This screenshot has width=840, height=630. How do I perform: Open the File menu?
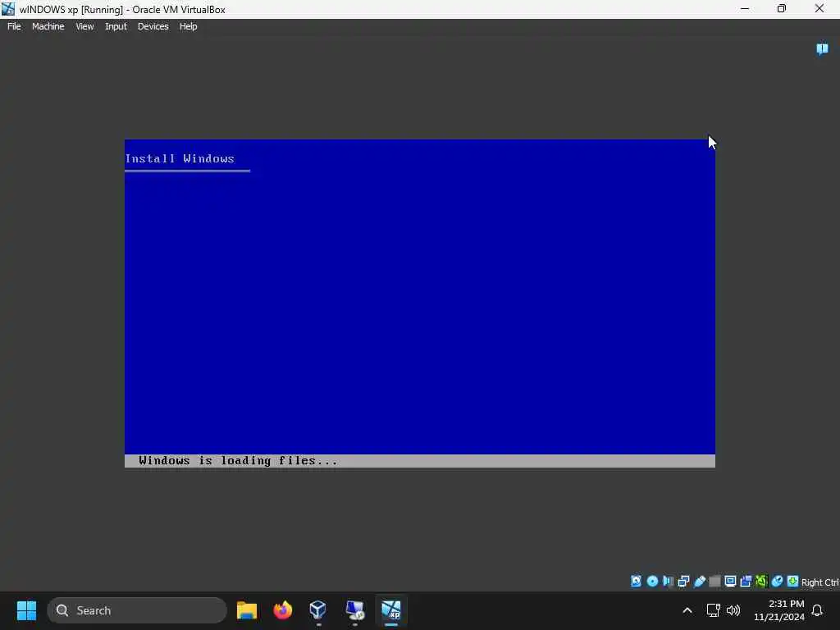14,26
